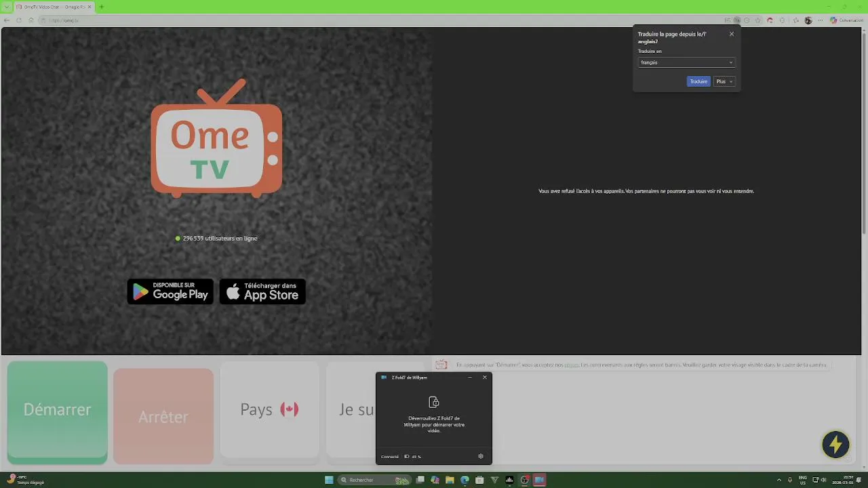Open settings gear in Z Fold7 window
868x488 pixels.
[481, 456]
